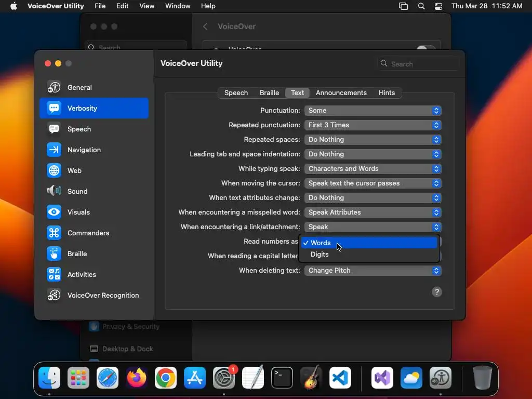Screen dimensions: 532x399
Task: Open the Repeated spaces dropdown
Action: [x=373, y=140]
